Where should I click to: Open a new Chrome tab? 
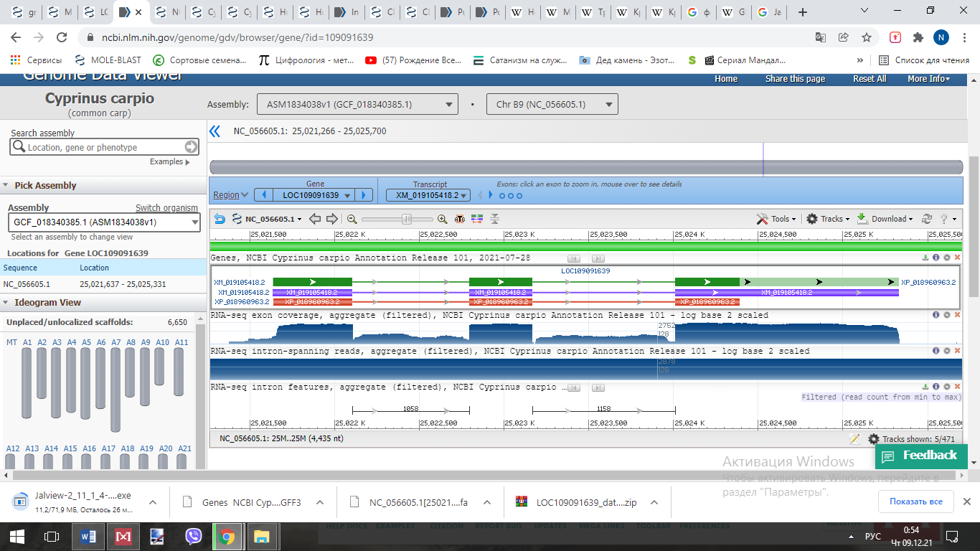click(802, 12)
